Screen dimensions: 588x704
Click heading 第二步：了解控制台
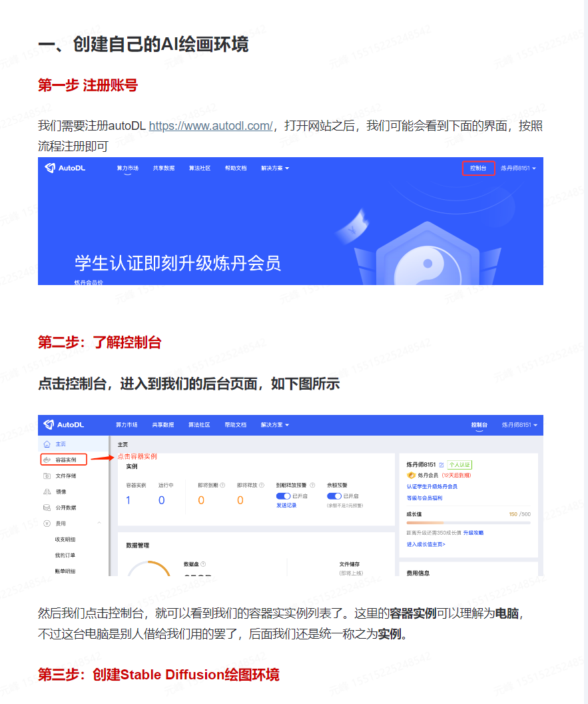[99, 342]
